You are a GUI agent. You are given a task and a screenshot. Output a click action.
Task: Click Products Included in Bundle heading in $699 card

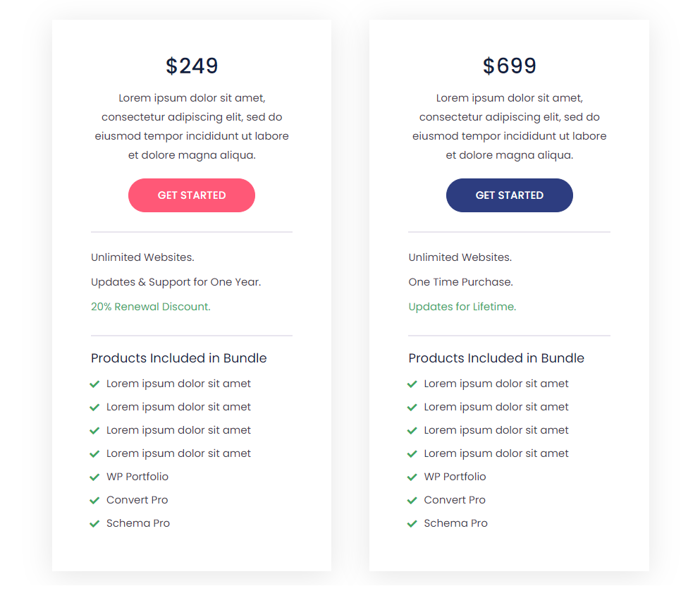pyautogui.click(x=496, y=358)
